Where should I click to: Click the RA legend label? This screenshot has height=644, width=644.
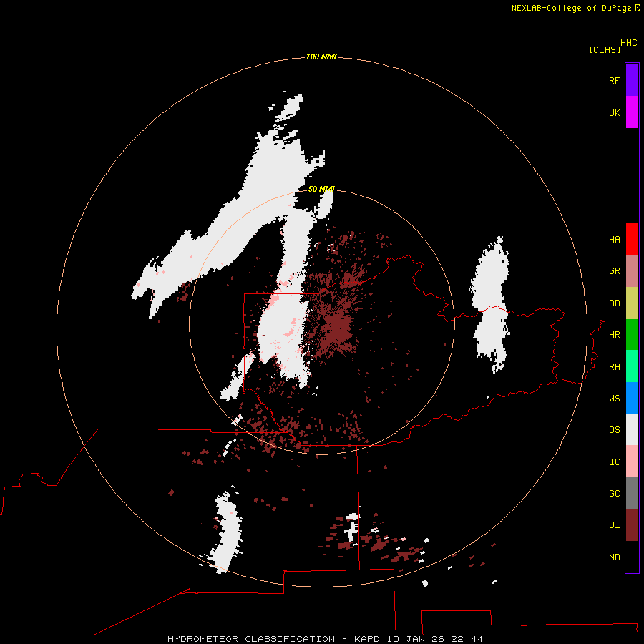point(614,367)
